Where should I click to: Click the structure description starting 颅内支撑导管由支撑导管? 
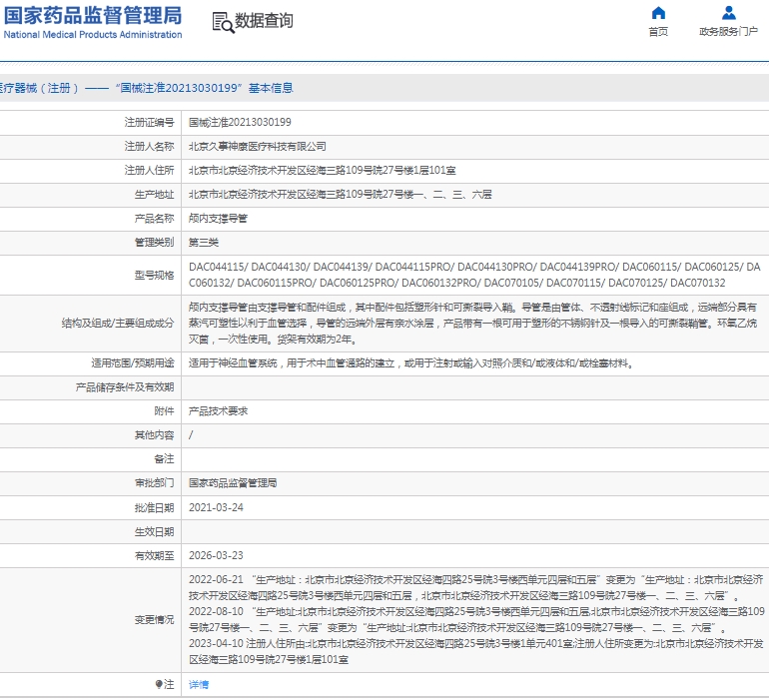[472, 323]
